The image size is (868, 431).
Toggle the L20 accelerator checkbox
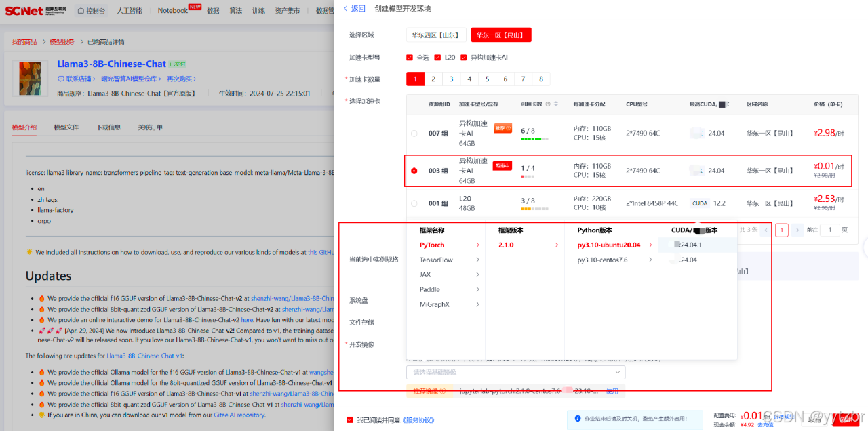pos(437,58)
